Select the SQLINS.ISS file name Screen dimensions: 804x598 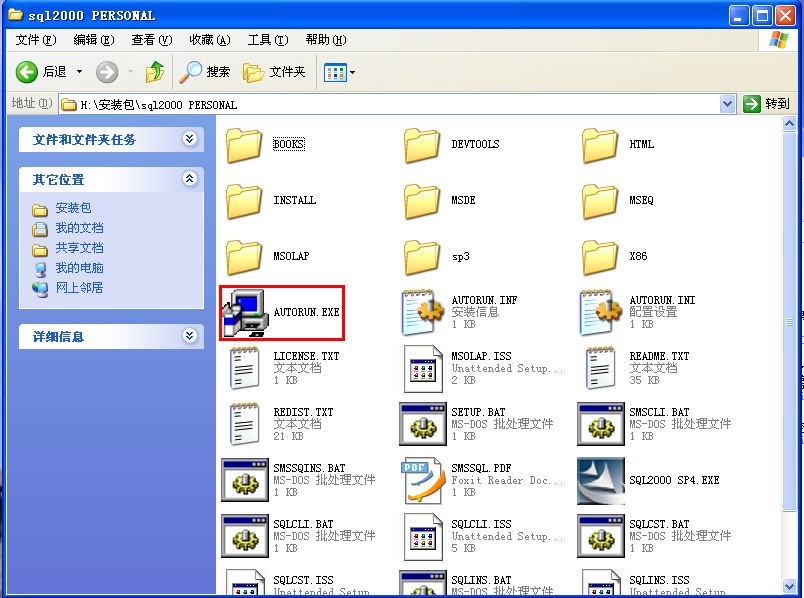(x=659, y=580)
